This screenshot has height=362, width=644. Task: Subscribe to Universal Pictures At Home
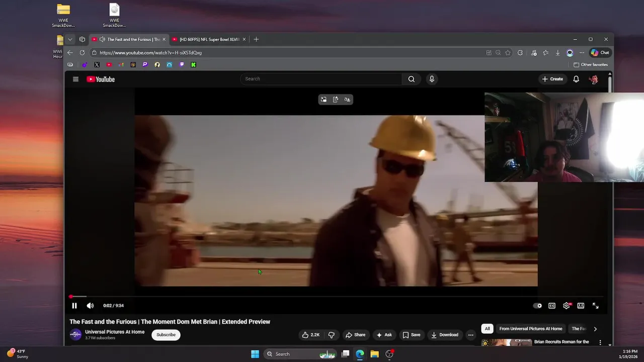click(166, 335)
